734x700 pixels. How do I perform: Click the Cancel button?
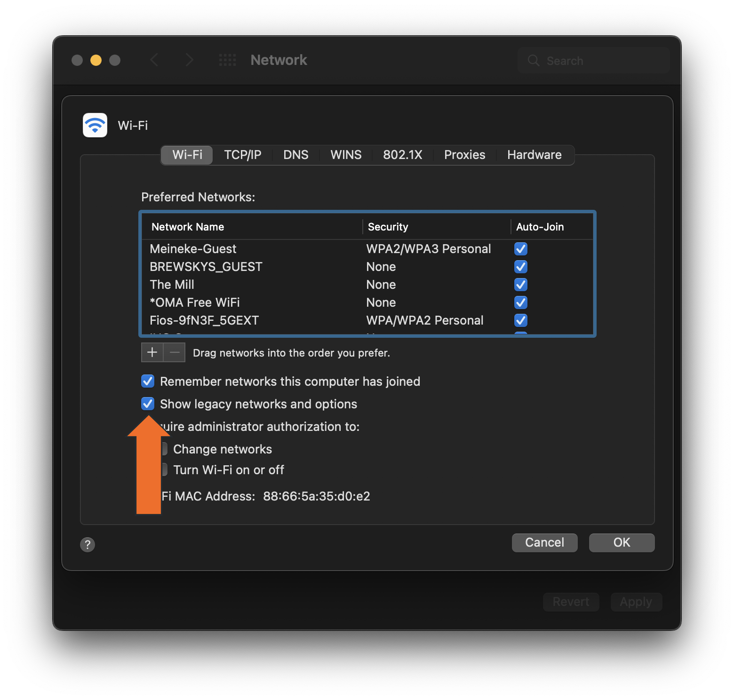(x=544, y=542)
